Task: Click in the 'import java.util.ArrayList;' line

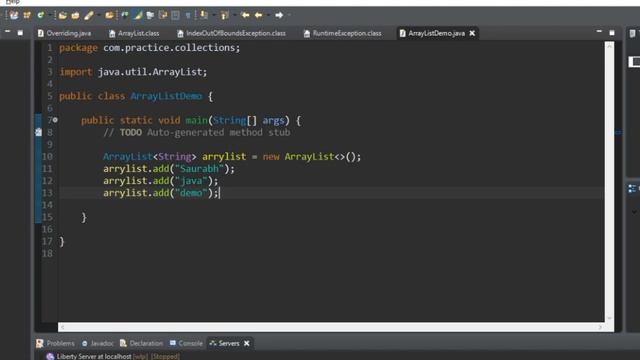Action: click(133, 72)
